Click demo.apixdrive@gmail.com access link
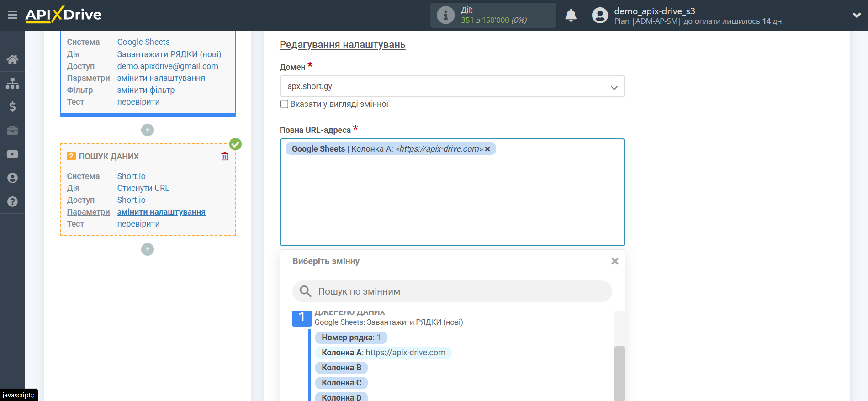 pyautogui.click(x=168, y=66)
